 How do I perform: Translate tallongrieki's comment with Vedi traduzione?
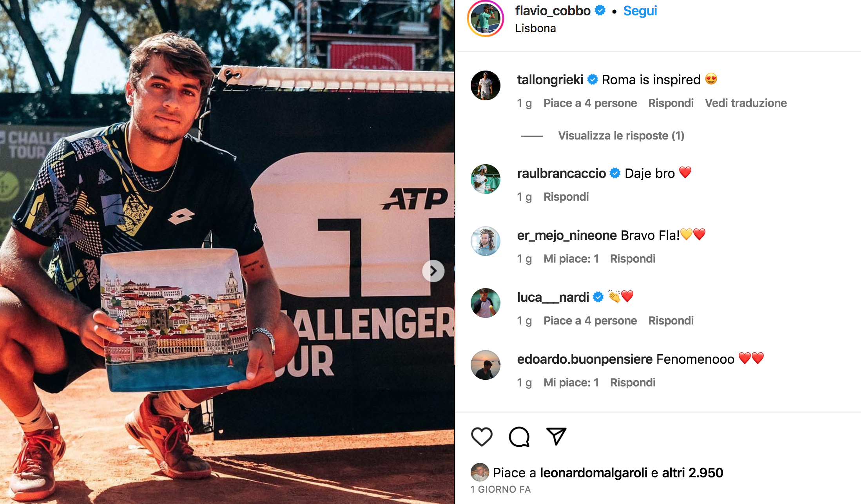click(746, 103)
